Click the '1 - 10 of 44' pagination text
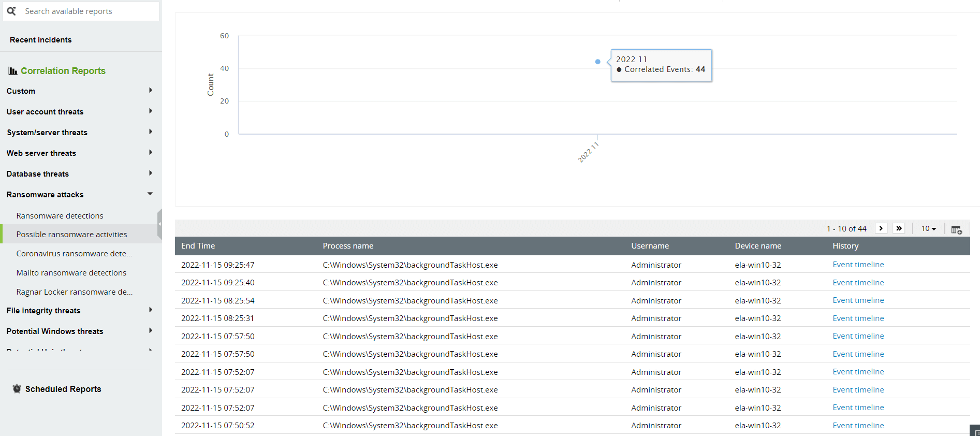The image size is (980, 436). 846,228
